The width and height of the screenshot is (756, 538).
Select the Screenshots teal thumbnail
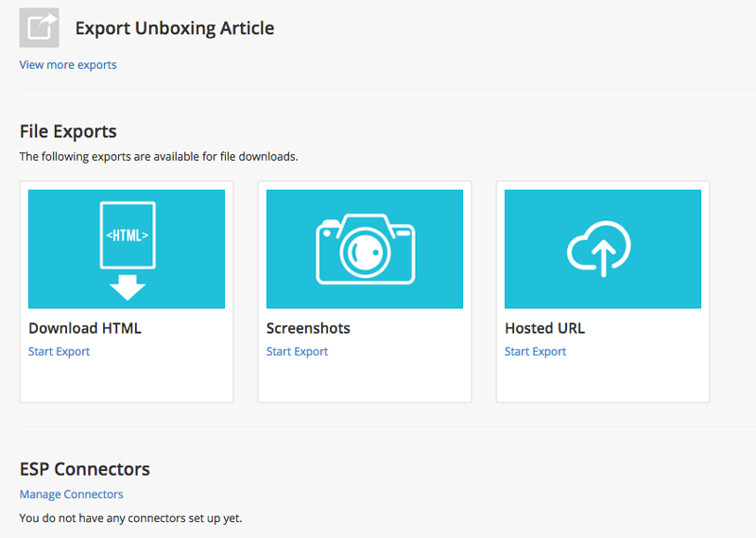point(365,249)
